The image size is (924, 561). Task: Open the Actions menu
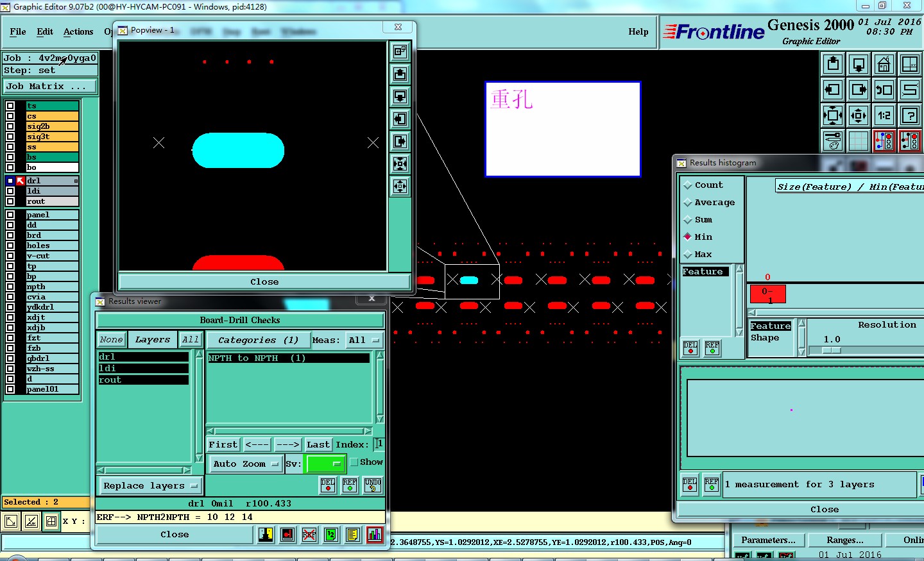(x=78, y=31)
